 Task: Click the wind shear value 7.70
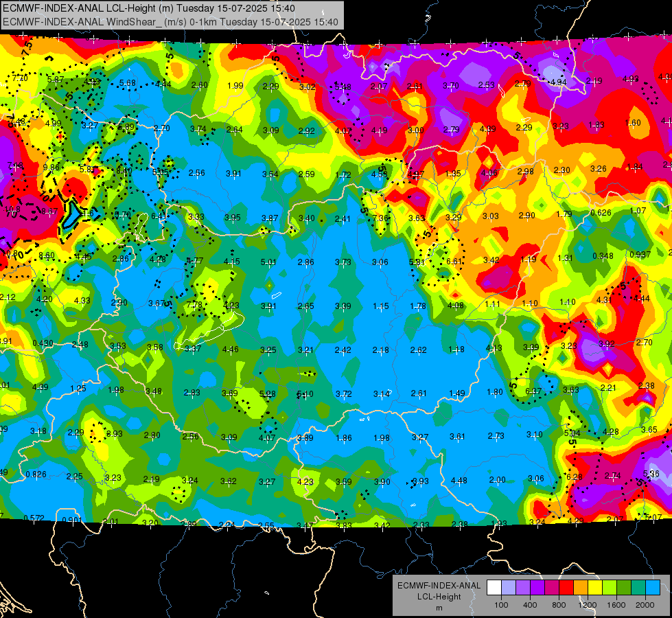[x=20, y=78]
